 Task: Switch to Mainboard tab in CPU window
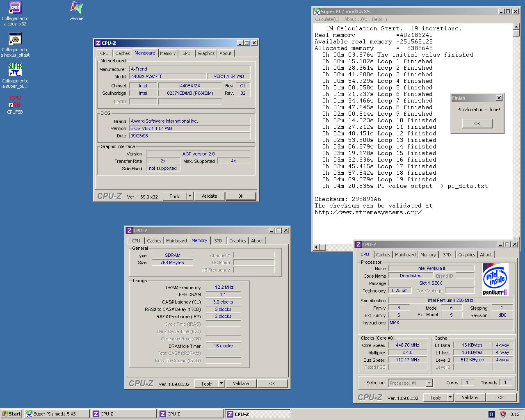point(405,255)
